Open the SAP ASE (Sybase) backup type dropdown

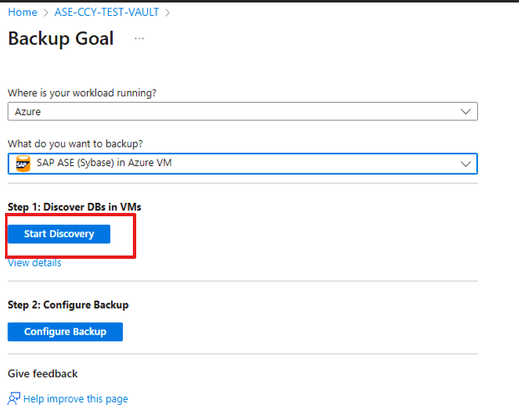pyautogui.click(x=242, y=164)
